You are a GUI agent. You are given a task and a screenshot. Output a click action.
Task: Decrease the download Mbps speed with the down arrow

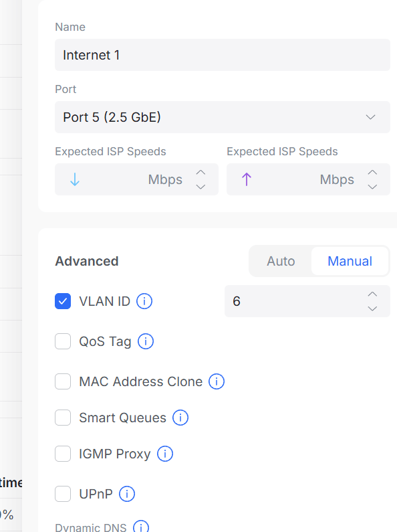pyautogui.click(x=201, y=187)
